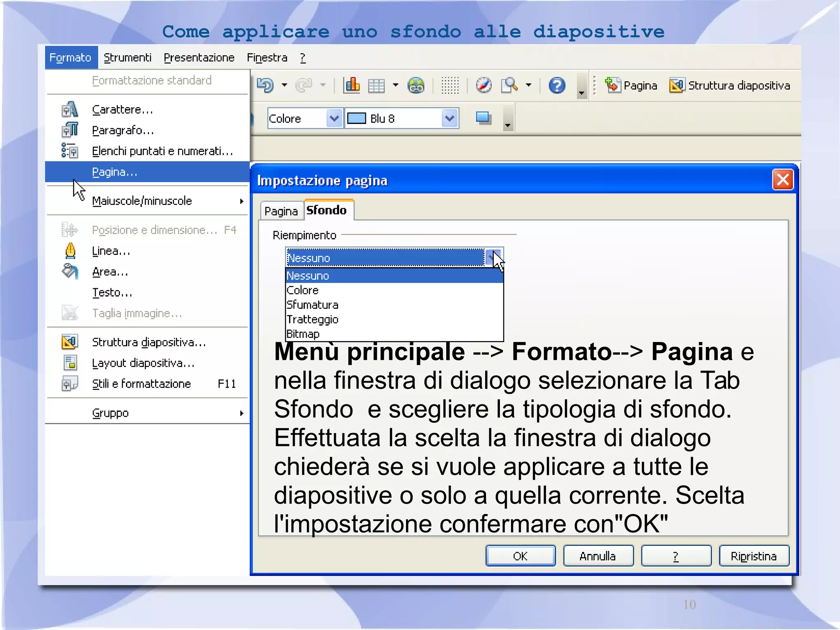The width and height of the screenshot is (840, 630).
Task: Open Elenchi puntati e numerati...
Action: click(x=147, y=151)
